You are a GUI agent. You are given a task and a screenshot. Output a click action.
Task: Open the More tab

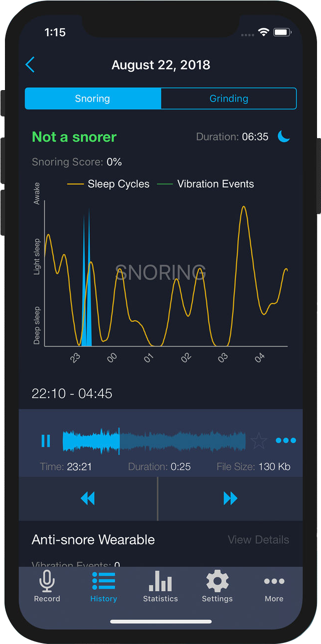pyautogui.click(x=274, y=587)
